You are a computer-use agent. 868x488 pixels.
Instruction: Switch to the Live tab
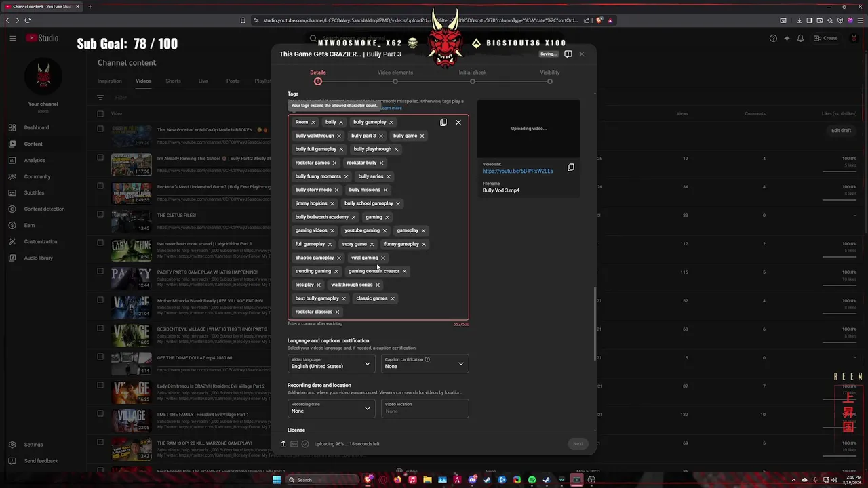pos(203,81)
